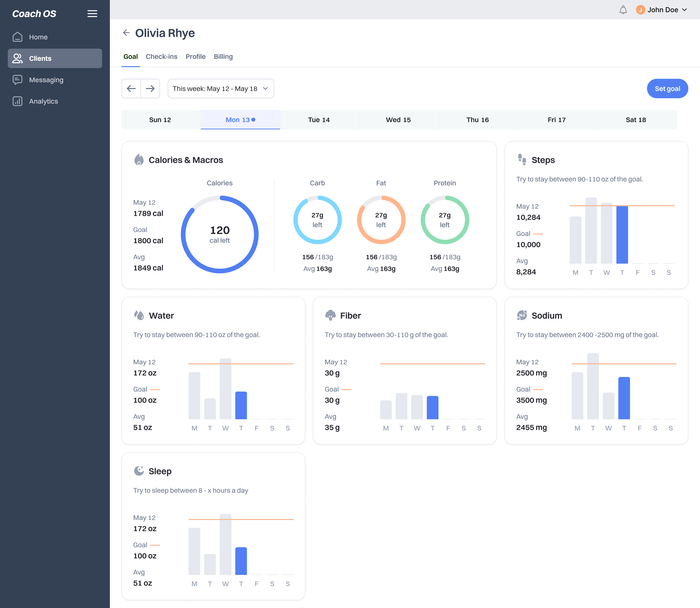Click the Protein progress ring
700x608 pixels.
coord(445,220)
